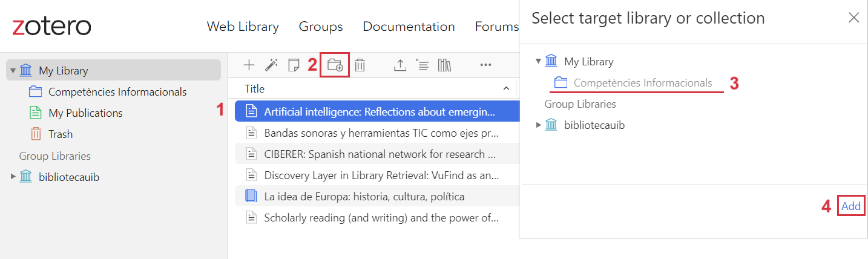868x259 pixels.
Task: Close the Select target dialog
Action: pyautogui.click(x=854, y=18)
